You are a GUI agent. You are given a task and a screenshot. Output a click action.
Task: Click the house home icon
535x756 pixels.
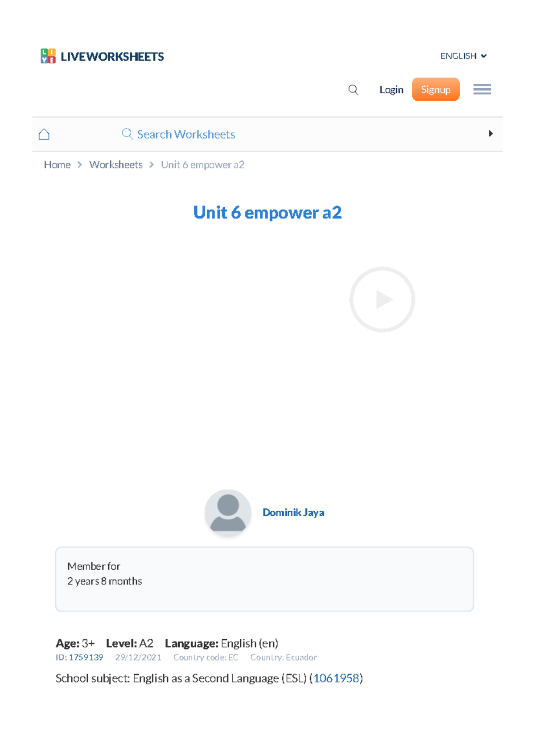point(44,134)
